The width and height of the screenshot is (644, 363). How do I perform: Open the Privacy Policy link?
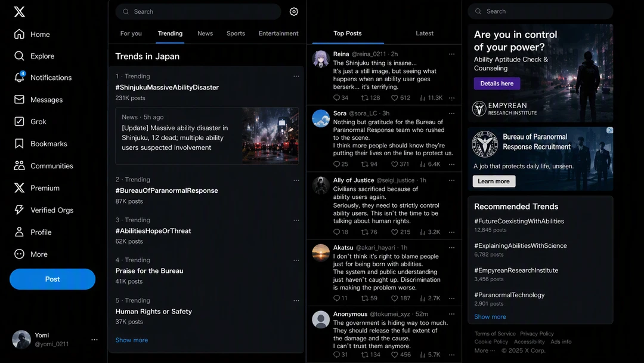pyautogui.click(x=537, y=334)
